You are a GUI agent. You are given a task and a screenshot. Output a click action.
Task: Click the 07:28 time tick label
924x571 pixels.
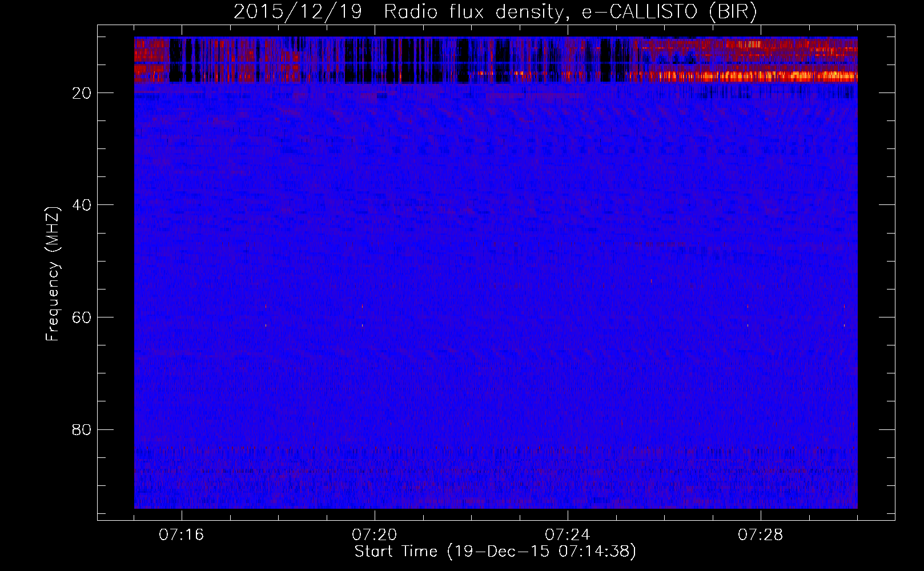point(761,534)
